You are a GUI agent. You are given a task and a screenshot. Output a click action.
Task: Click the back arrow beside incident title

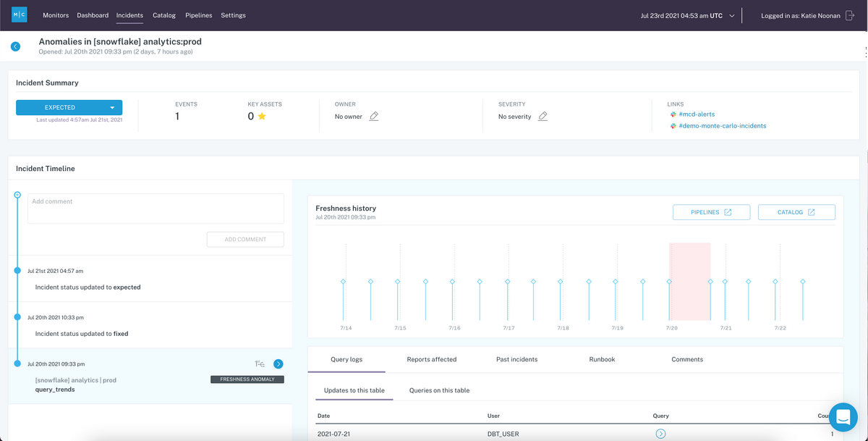[15, 46]
